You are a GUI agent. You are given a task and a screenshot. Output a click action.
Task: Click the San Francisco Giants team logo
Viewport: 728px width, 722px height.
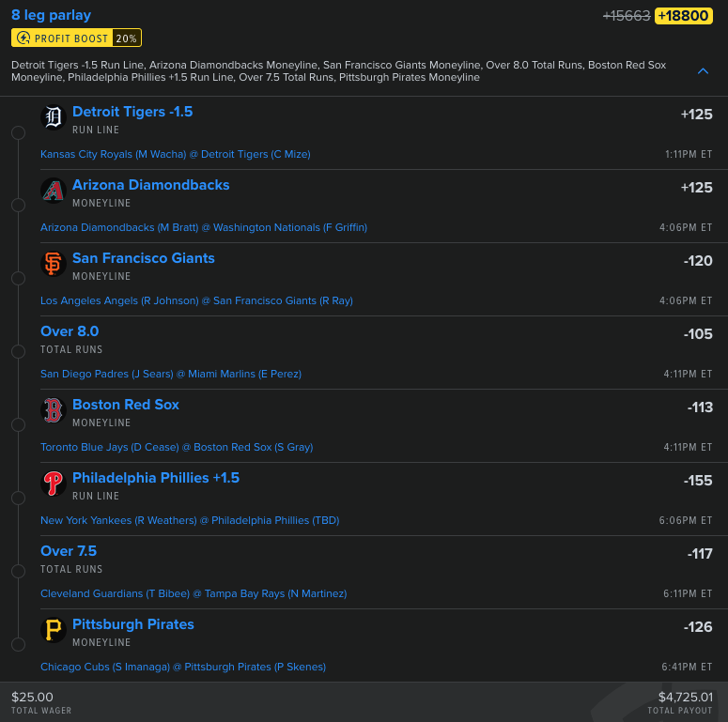point(53,264)
